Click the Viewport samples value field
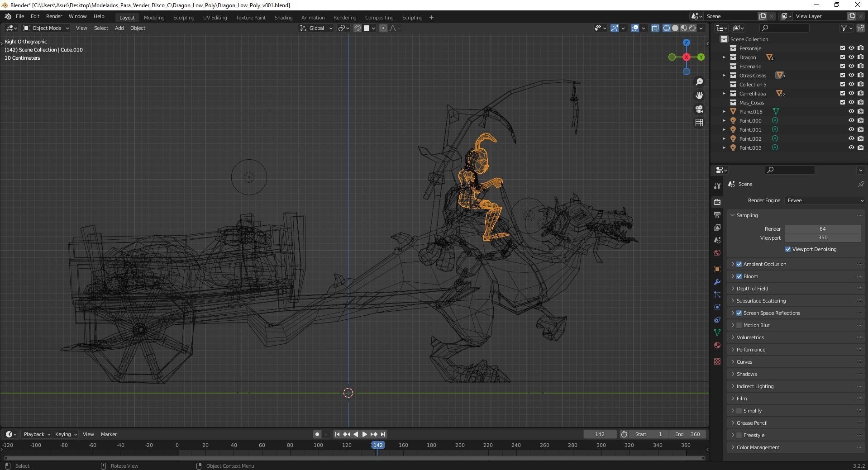The height and width of the screenshot is (470, 868). 822,238
